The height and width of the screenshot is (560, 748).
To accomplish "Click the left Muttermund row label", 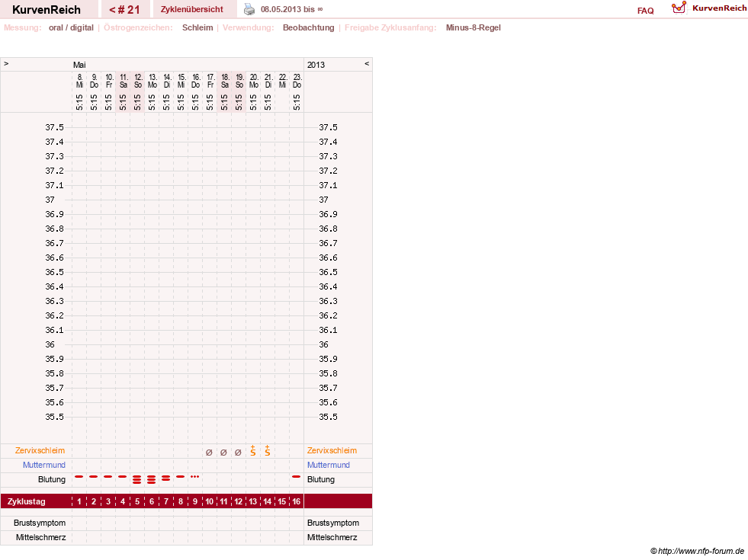I will [x=44, y=465].
